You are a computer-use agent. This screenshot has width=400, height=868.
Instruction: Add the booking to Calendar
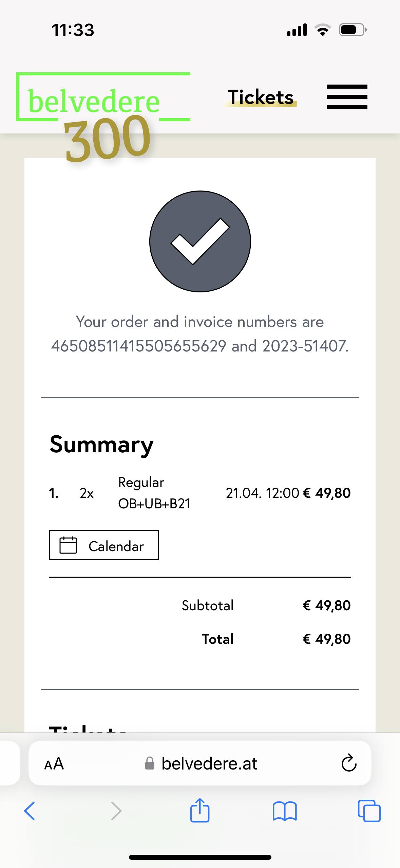[x=104, y=545]
